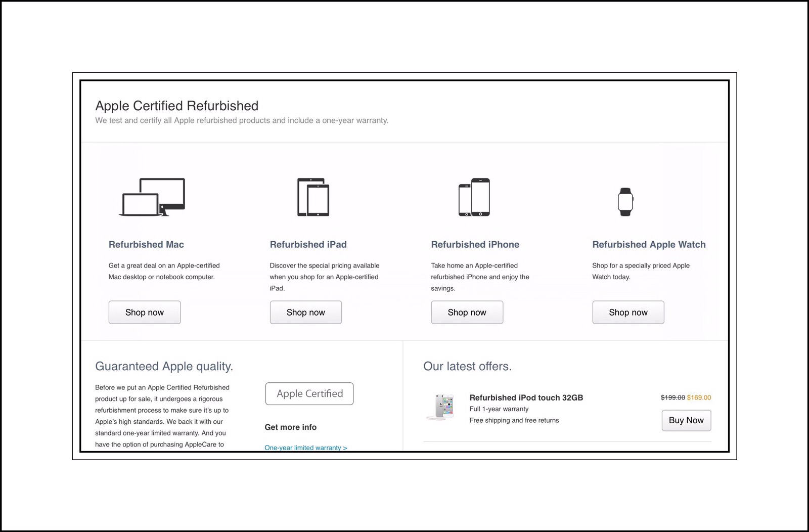The image size is (809, 532).
Task: Click the iPad devices icon
Action: tap(313, 197)
